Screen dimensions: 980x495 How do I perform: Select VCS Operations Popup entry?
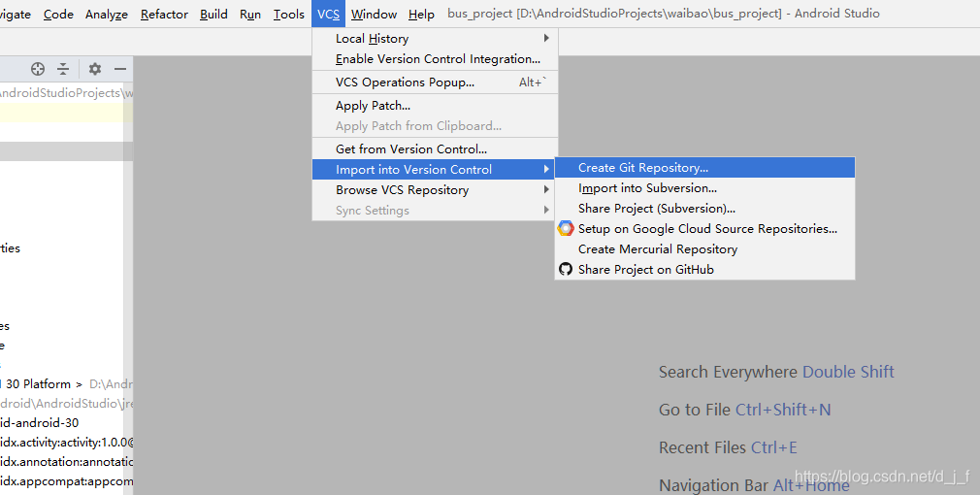tap(435, 82)
